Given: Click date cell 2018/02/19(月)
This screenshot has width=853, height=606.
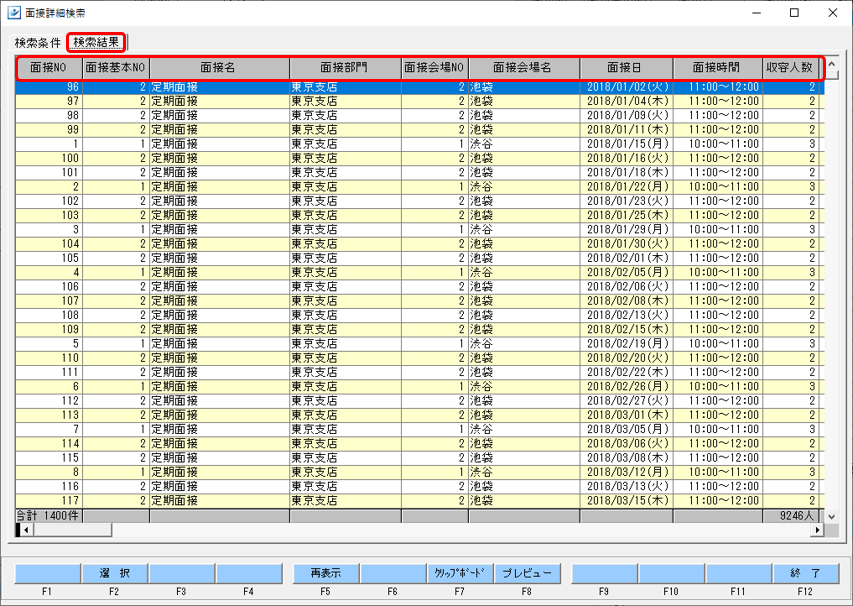Looking at the screenshot, I should click(627, 344).
